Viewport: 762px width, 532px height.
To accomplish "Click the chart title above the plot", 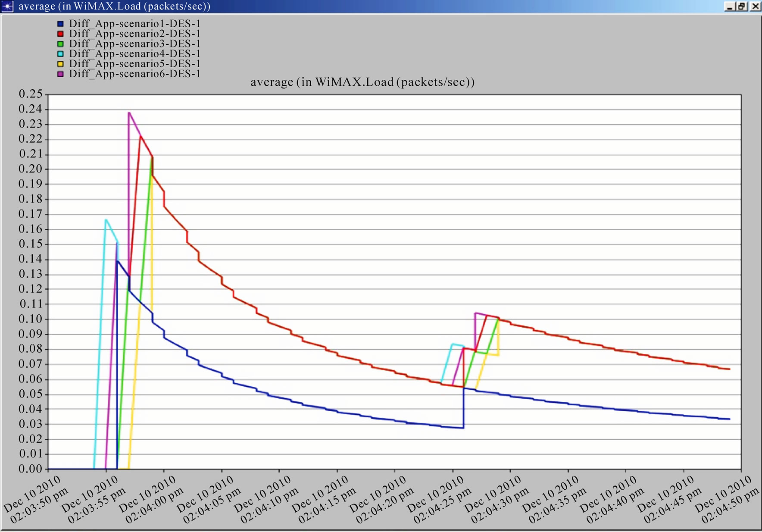I will click(362, 82).
